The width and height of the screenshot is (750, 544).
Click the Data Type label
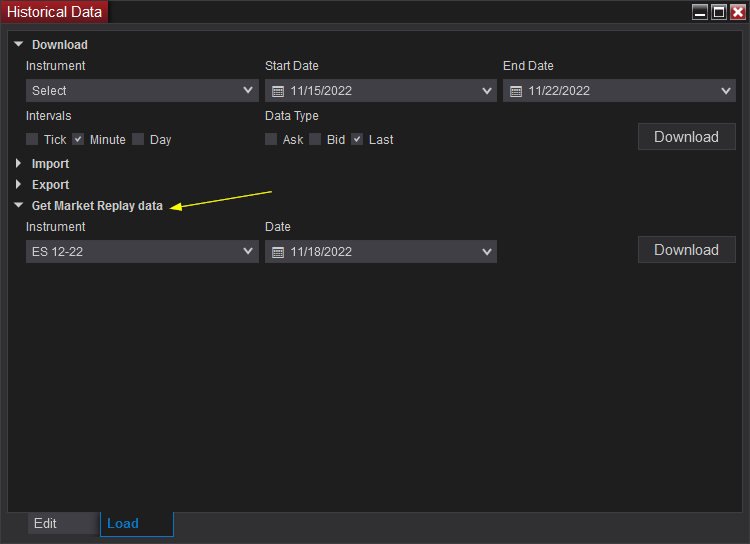292,116
